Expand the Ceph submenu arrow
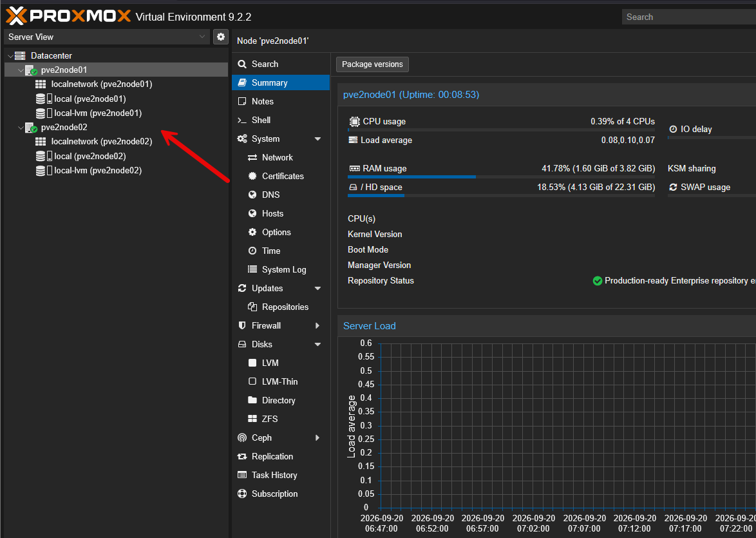The height and width of the screenshot is (538, 756). [317, 437]
